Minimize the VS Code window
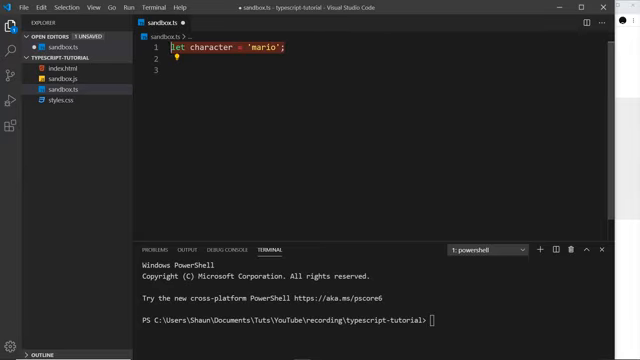640x360 pixels. 559,7
